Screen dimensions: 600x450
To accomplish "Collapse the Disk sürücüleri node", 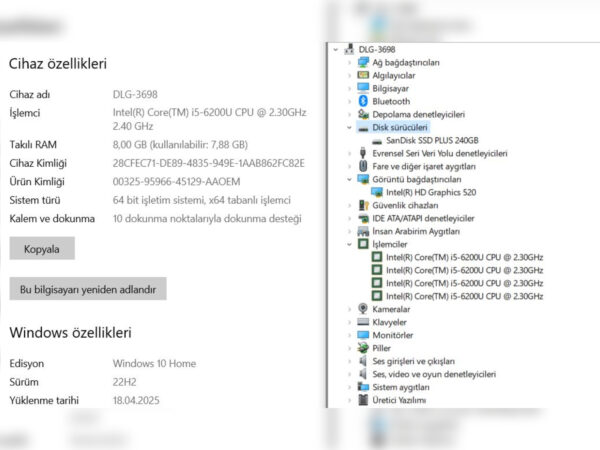I will [x=349, y=127].
